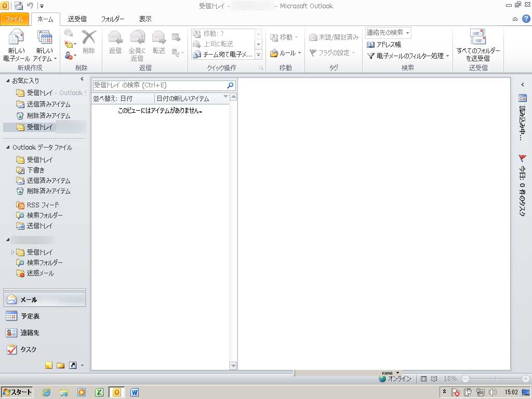Switch to the 送受信 ribbon tab
This screenshot has width=532, height=399.
[77, 19]
